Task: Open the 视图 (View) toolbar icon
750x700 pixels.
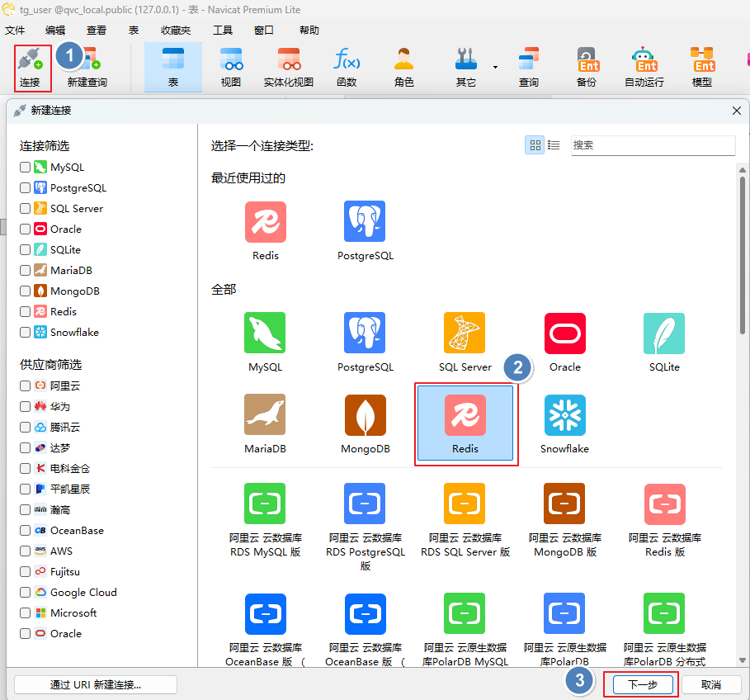Action: [x=231, y=68]
